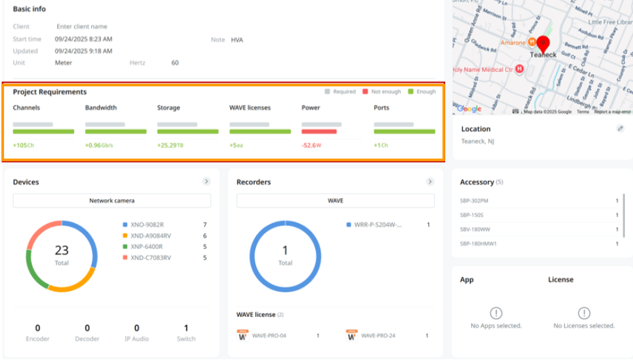Click the Decoder count of 0
Image resolution: width=633 pixels, height=364 pixels.
coord(87,328)
